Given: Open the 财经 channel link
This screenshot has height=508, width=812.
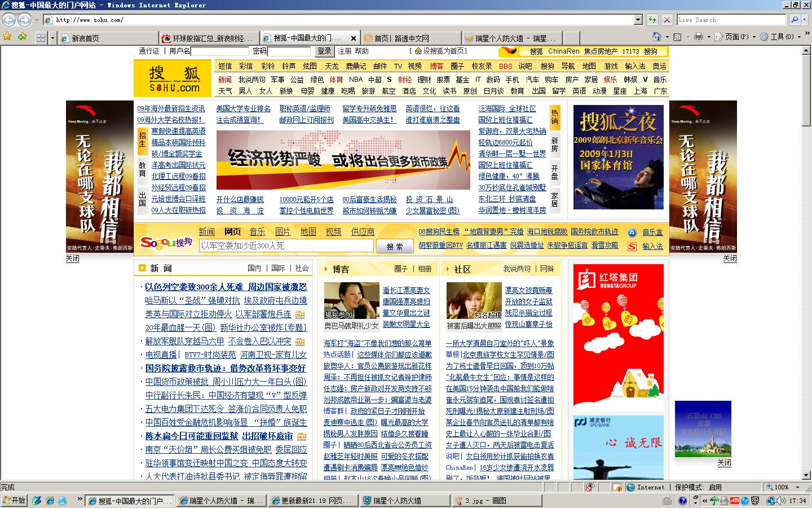Looking at the screenshot, I should point(404,80).
